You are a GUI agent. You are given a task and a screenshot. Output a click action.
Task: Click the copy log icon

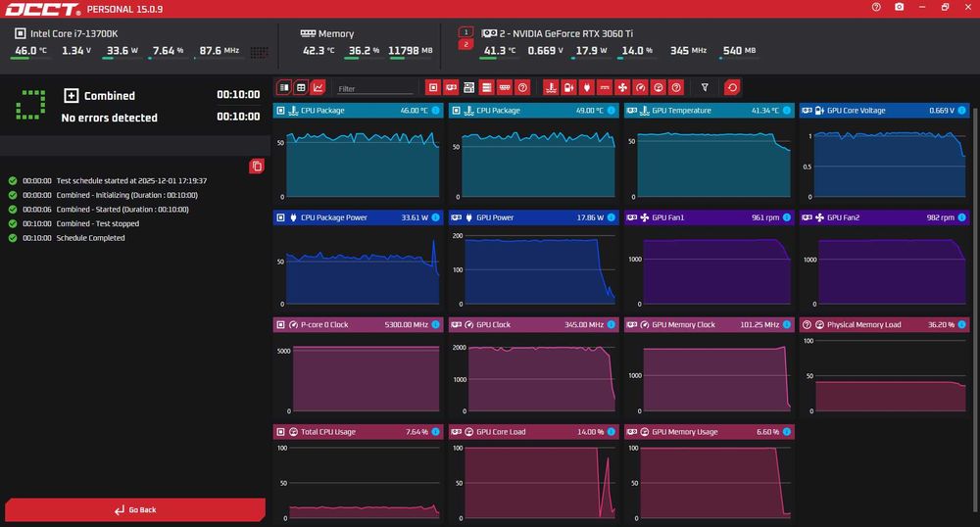tap(256, 167)
